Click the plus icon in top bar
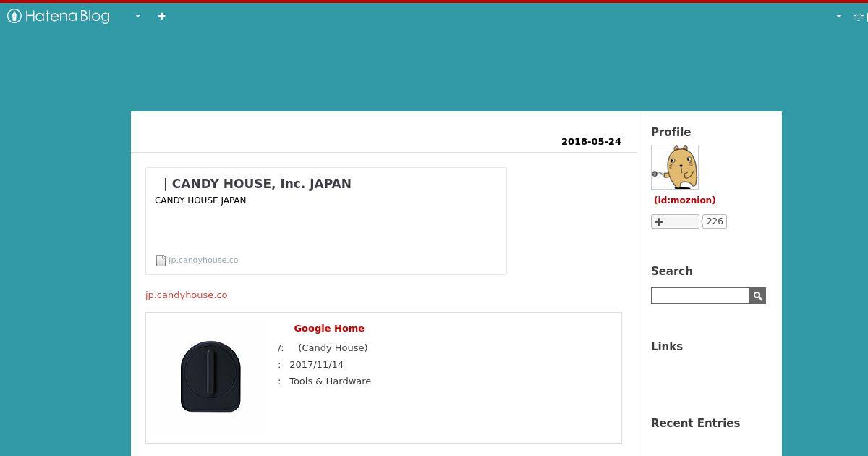 tap(161, 16)
